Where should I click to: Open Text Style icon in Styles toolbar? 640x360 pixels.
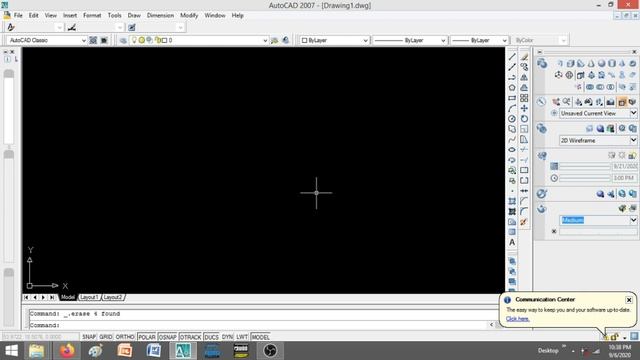11,27
